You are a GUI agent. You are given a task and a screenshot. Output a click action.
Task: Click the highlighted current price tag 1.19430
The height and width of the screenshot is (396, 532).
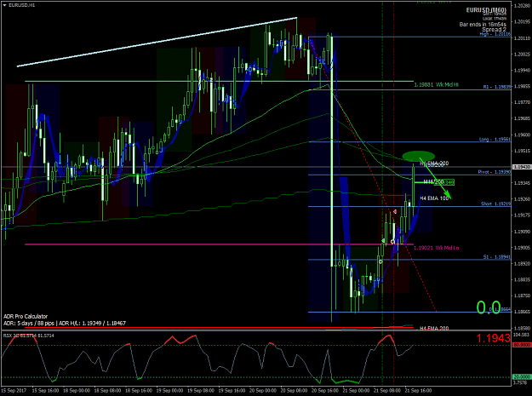pos(522,167)
